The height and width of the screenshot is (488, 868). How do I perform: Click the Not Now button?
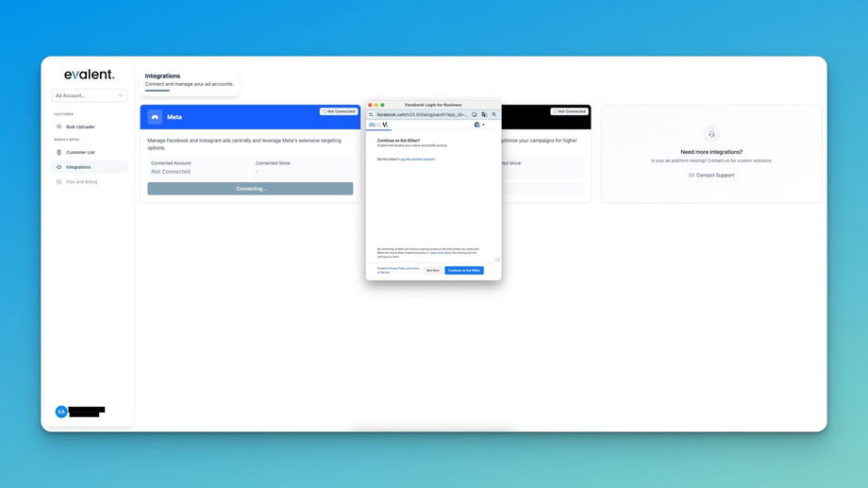click(x=433, y=270)
